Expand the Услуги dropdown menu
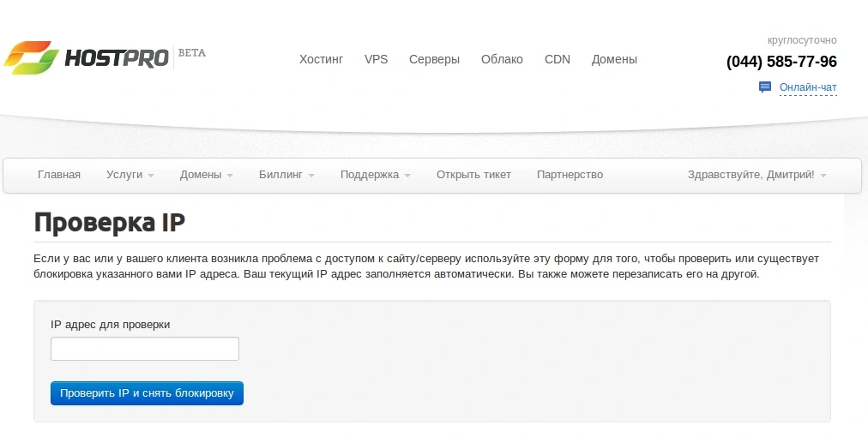The image size is (868, 443). pos(130,175)
